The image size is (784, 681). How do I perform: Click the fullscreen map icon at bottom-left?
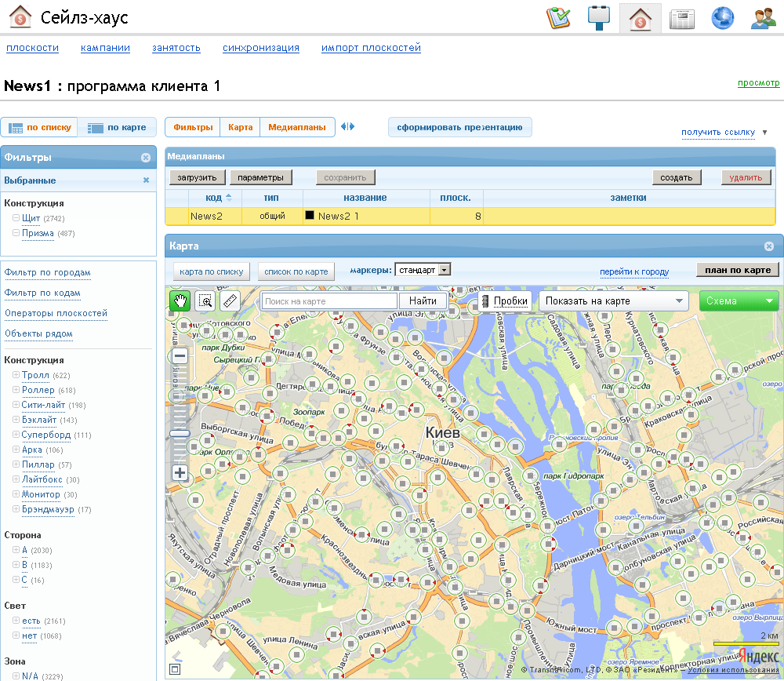pyautogui.click(x=175, y=669)
